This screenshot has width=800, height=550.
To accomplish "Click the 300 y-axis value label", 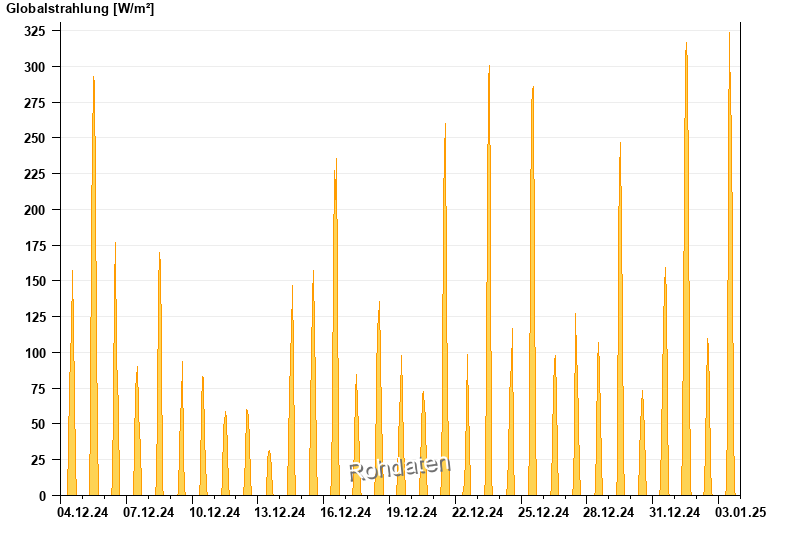I will click(x=35, y=67).
